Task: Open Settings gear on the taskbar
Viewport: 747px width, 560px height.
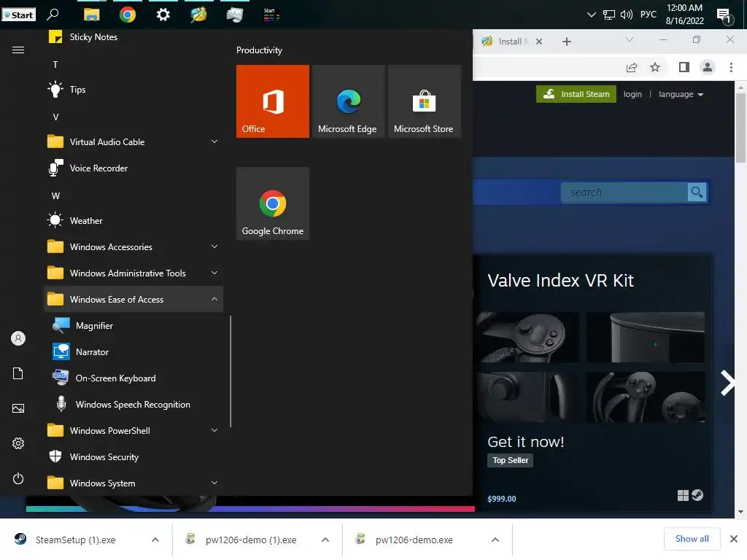Action: tap(163, 15)
